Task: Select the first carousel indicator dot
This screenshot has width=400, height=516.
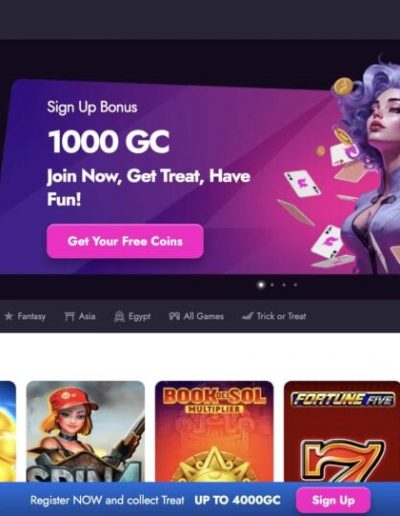Action: point(261,285)
